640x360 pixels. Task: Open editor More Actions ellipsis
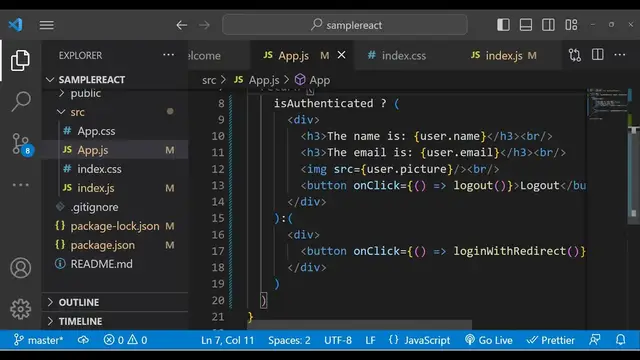[620, 55]
